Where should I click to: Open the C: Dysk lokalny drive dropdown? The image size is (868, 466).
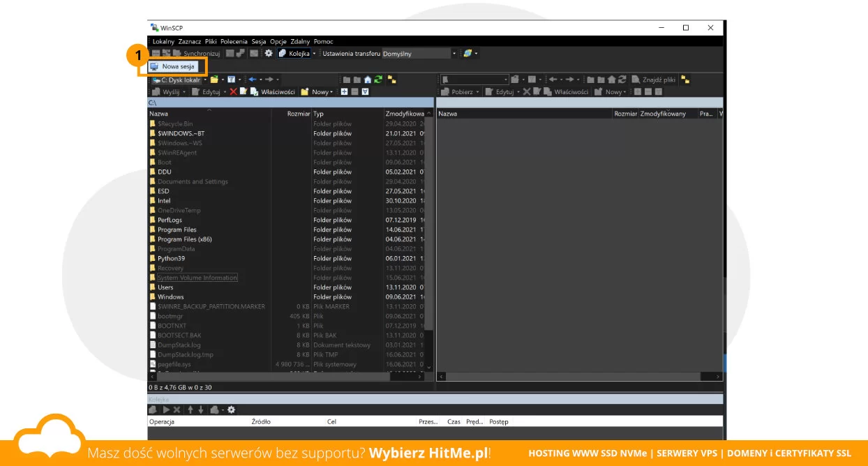click(179, 80)
